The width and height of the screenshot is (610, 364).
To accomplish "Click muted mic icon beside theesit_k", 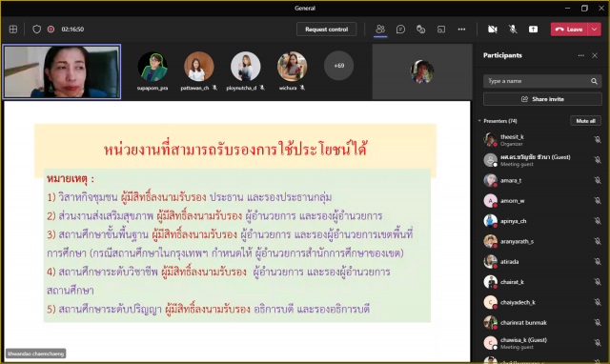I will tap(598, 140).
